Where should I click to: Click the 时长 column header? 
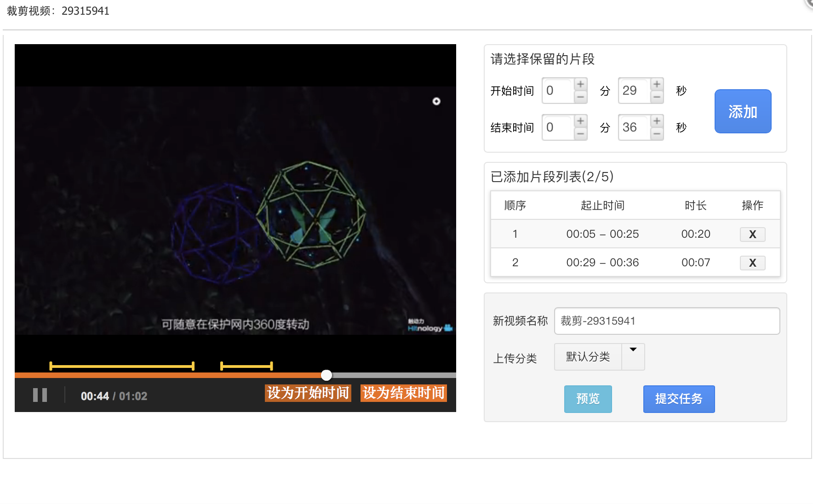pyautogui.click(x=696, y=206)
